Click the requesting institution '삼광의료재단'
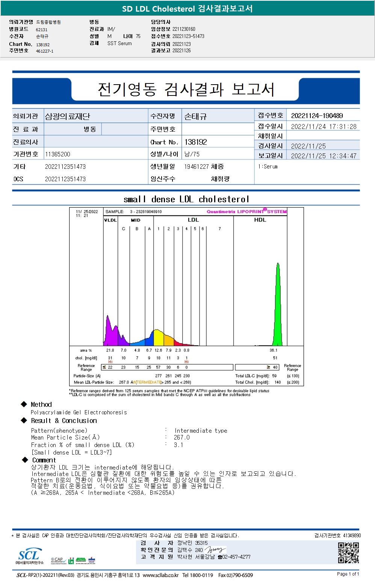The width and height of the screenshot is (375, 588). (68, 117)
